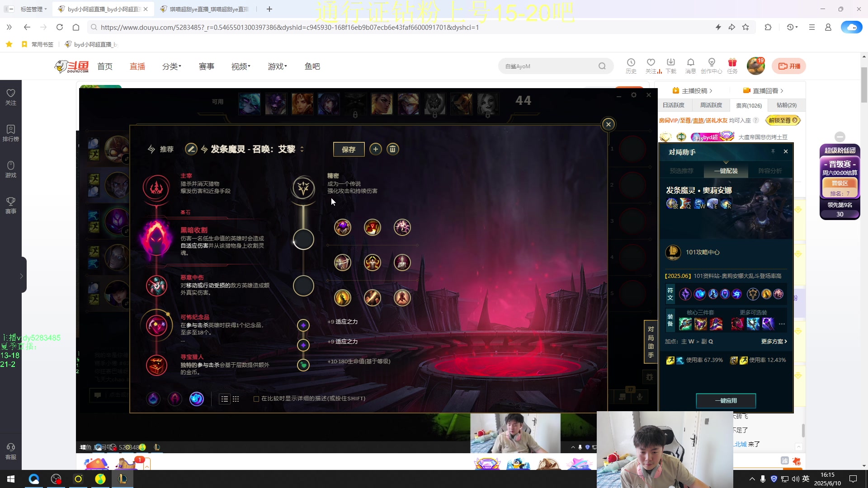Pin the 对局助手 panel

click(x=773, y=152)
